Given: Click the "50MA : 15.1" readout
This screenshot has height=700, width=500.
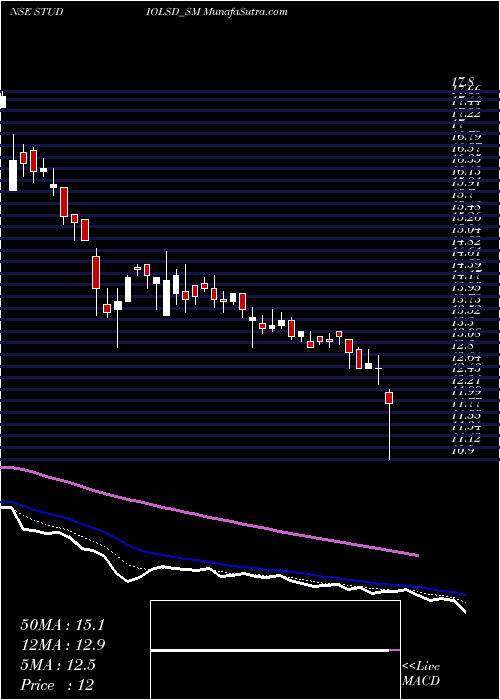Looking at the screenshot, I should pos(62,625).
